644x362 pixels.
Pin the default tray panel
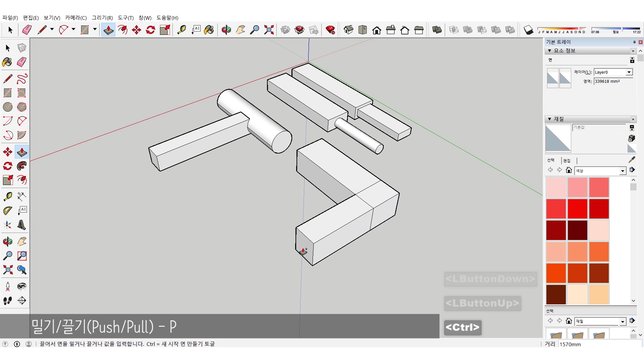(x=634, y=42)
